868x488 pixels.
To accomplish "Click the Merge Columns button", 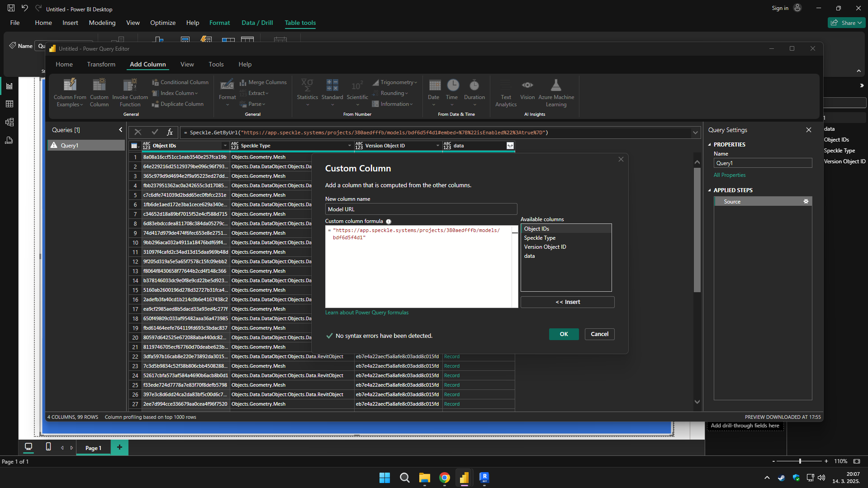I will (263, 82).
